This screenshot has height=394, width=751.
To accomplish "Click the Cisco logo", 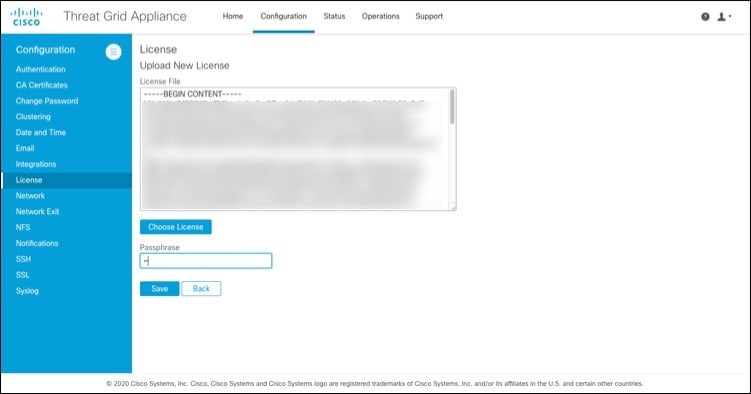I will point(26,17).
